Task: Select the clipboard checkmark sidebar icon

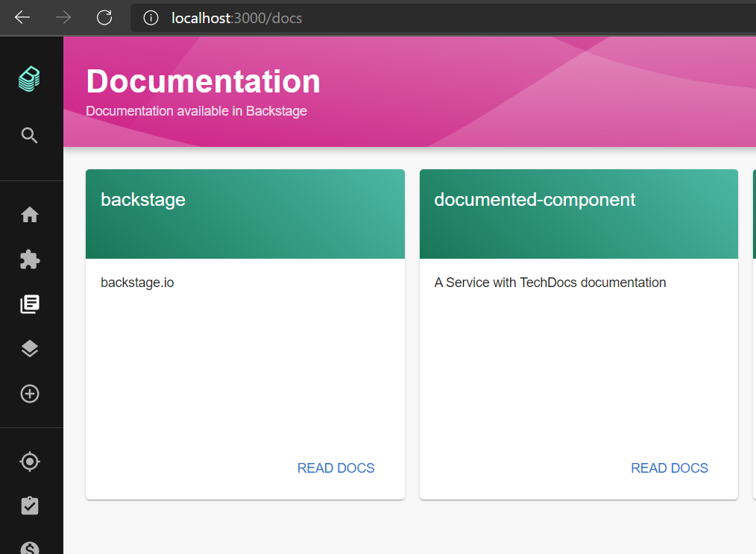Action: tap(30, 506)
